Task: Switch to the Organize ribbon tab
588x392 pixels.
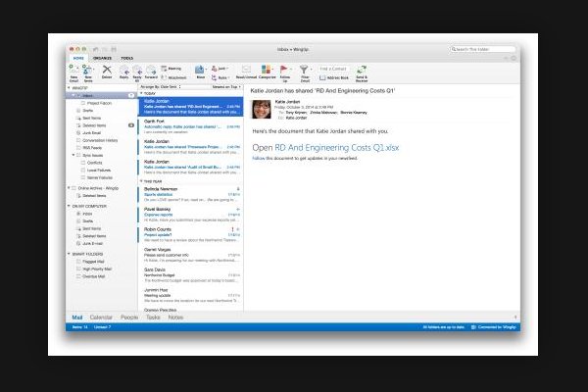Action: click(x=102, y=58)
